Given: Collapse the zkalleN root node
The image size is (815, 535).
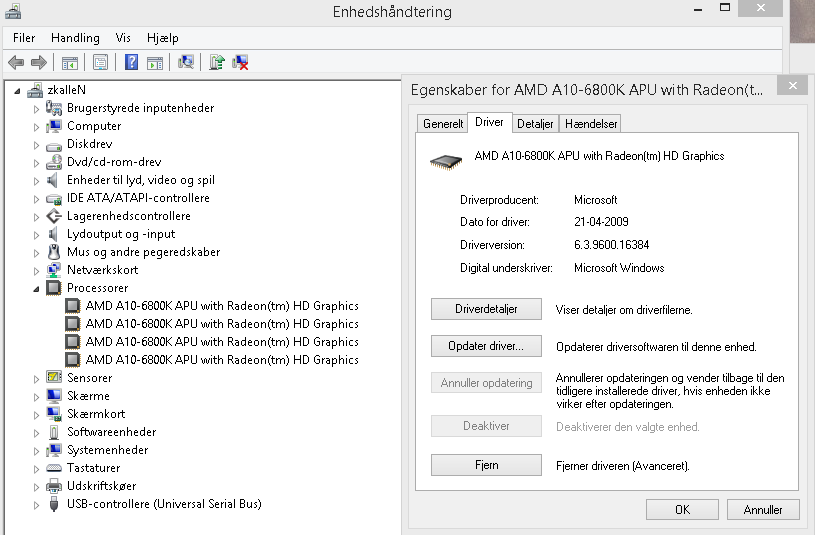Looking at the screenshot, I should point(17,92).
